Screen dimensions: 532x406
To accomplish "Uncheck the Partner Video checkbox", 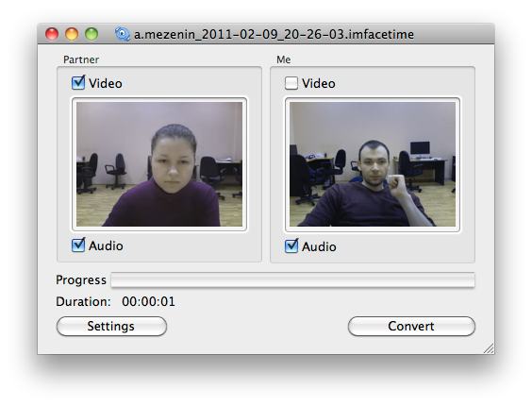I will click(78, 83).
